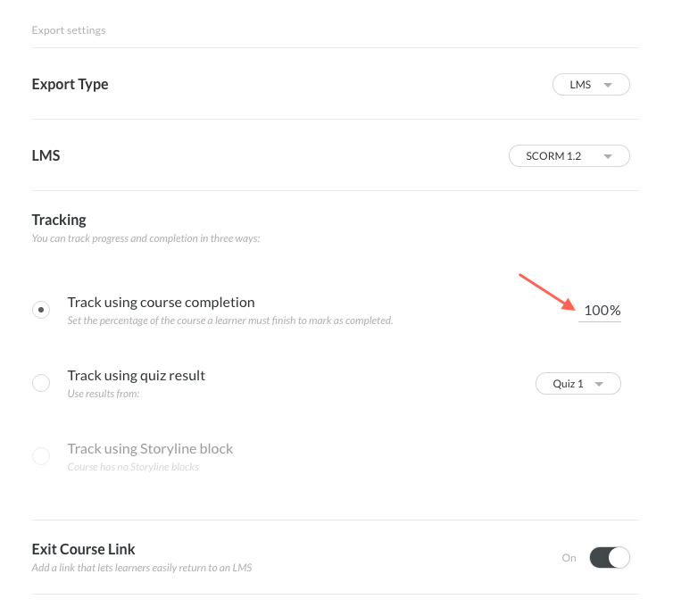Click the Tracking section heading
Image resolution: width=673 pixels, height=616 pixels.
click(x=59, y=220)
